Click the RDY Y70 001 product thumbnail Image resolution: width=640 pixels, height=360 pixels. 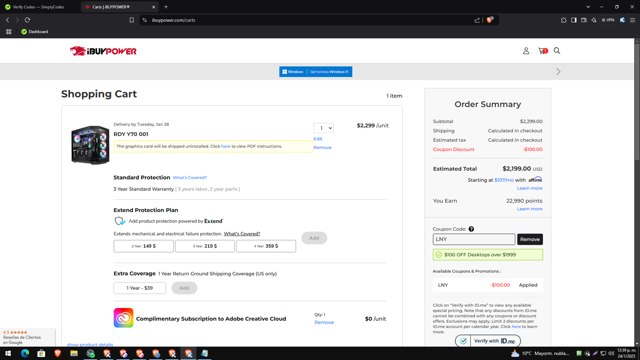(90, 144)
